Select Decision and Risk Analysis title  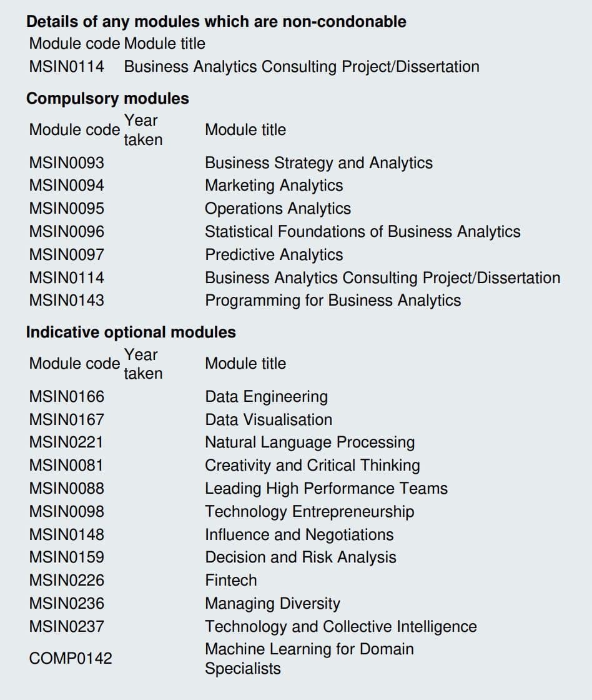tap(300, 557)
